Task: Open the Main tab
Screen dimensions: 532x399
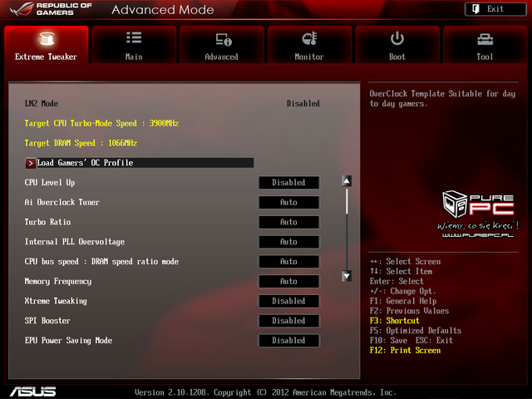Action: pyautogui.click(x=134, y=45)
